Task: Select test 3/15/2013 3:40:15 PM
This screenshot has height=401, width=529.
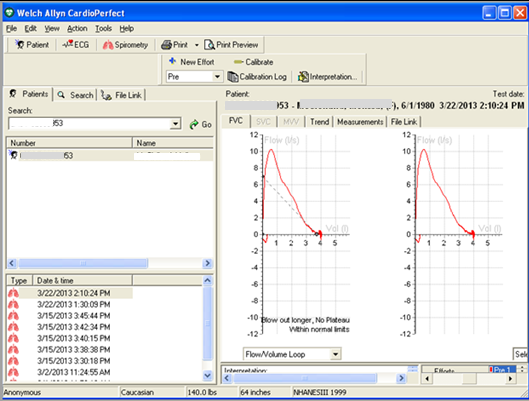Action: click(x=74, y=338)
